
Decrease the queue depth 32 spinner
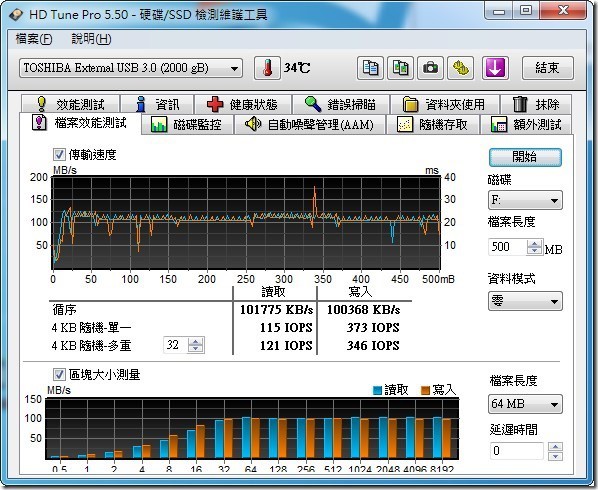(x=196, y=349)
